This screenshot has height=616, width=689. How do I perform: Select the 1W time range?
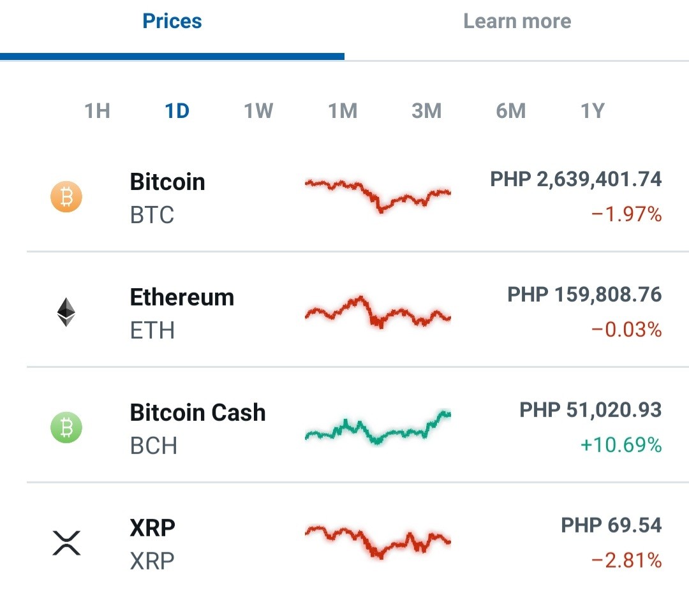258,111
